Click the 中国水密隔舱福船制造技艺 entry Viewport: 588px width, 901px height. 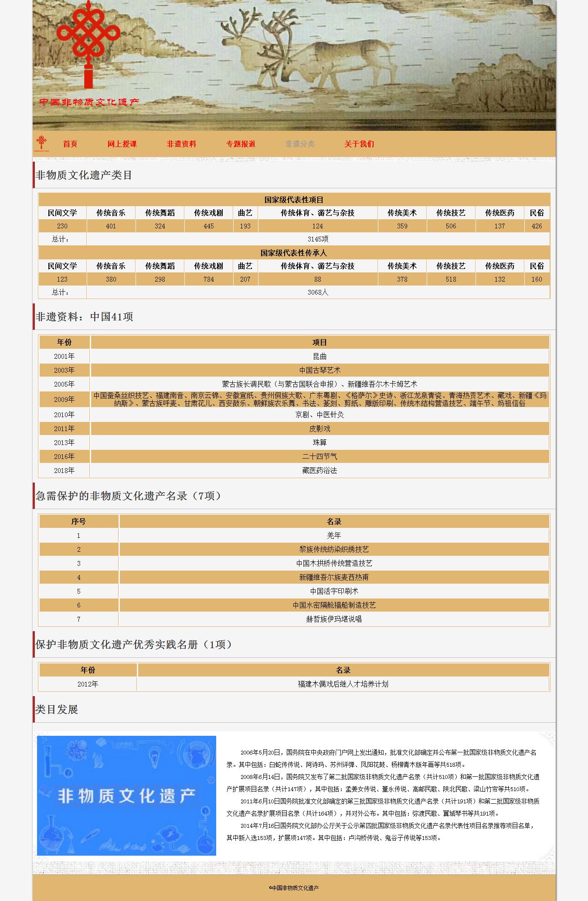tap(334, 605)
